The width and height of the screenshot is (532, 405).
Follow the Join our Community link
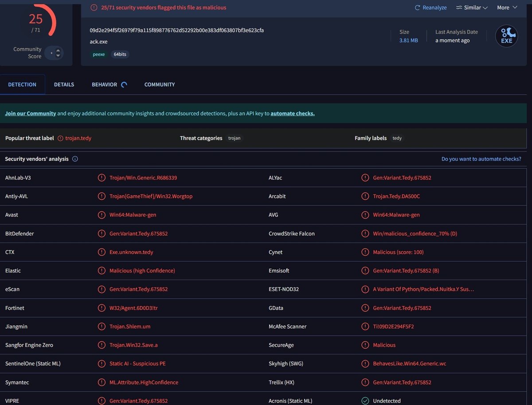[x=31, y=113]
